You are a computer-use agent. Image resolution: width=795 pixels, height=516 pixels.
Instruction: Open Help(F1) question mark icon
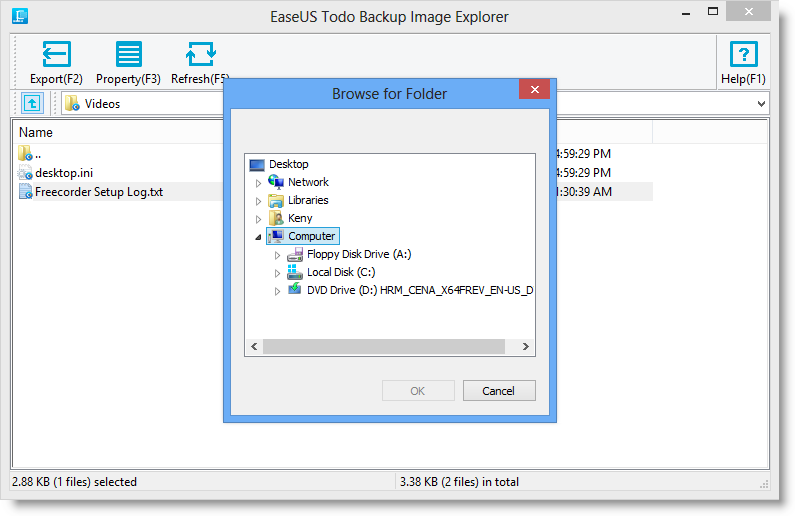[x=743, y=54]
